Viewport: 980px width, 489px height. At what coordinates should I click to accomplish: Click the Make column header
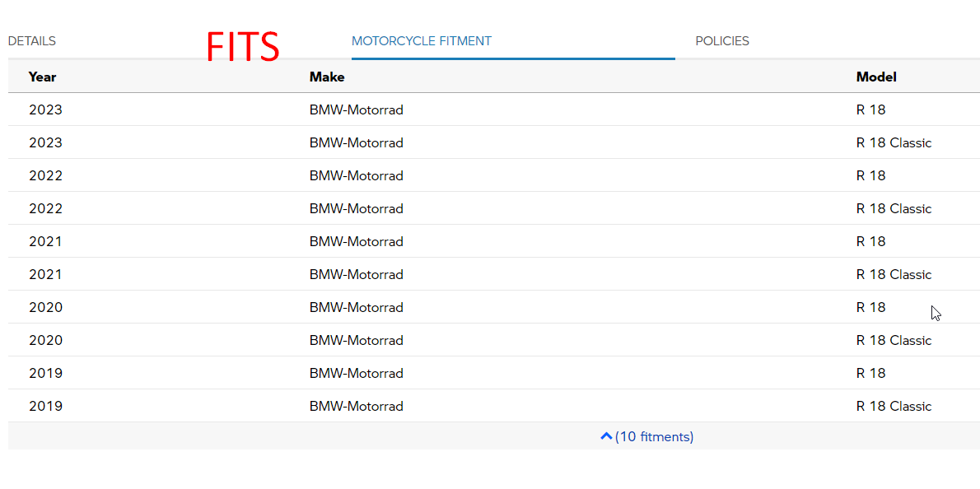[x=327, y=77]
